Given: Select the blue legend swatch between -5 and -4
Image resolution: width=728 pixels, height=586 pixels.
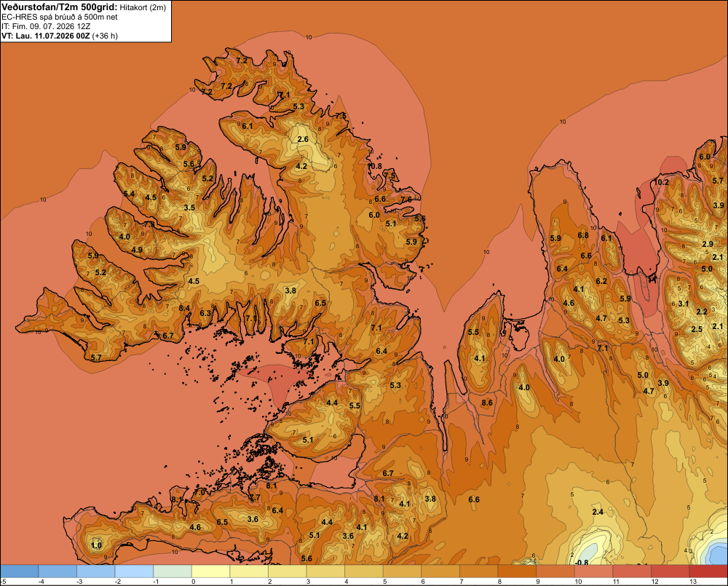Looking at the screenshot, I should (x=20, y=571).
